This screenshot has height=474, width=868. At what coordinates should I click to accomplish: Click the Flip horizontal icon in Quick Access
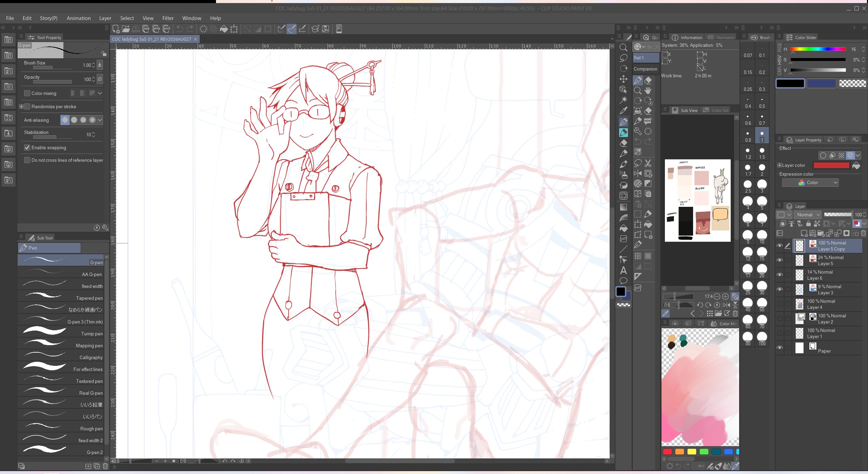point(638,173)
